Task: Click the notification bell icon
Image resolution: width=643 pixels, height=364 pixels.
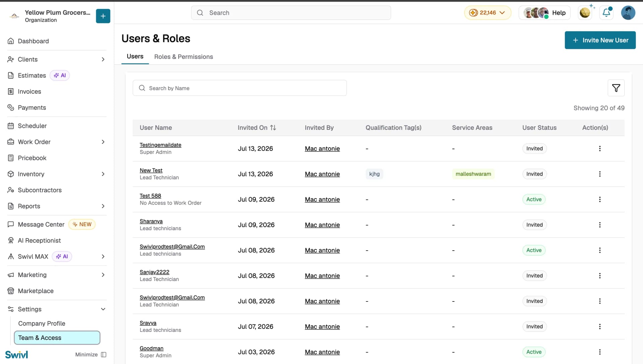Action: [x=606, y=13]
